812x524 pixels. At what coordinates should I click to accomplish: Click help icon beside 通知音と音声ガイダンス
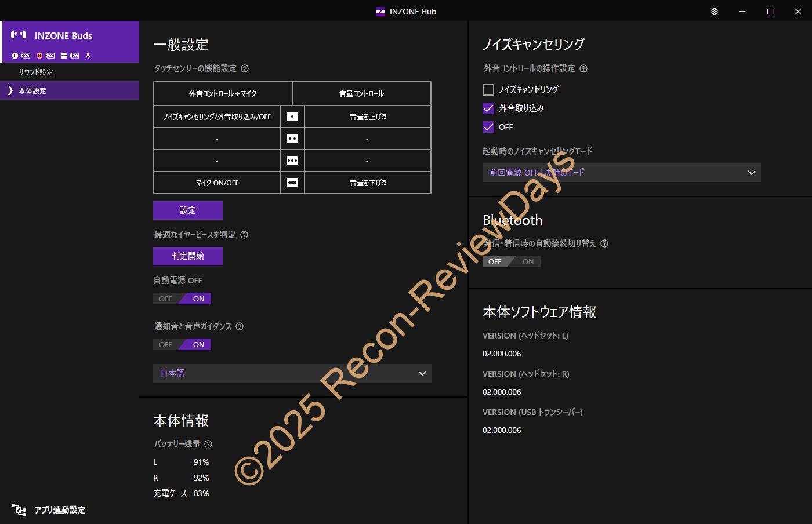[x=240, y=326]
